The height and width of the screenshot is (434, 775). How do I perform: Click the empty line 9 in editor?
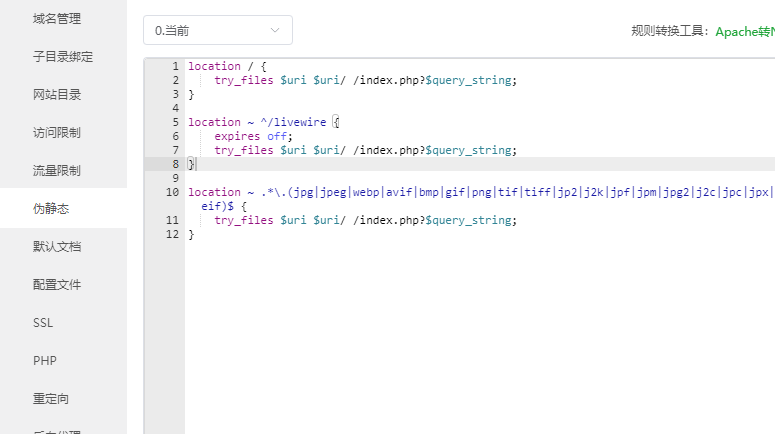coord(400,178)
